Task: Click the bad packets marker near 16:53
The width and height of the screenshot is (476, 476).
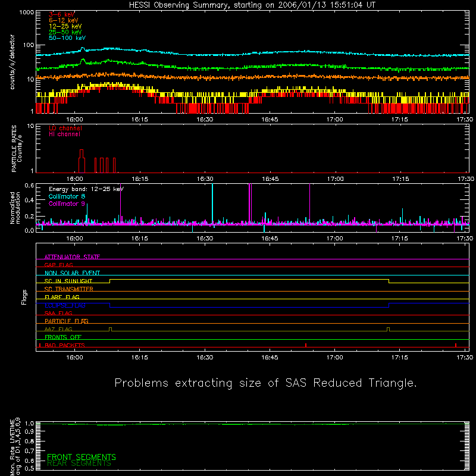Action: pyautogui.click(x=306, y=345)
